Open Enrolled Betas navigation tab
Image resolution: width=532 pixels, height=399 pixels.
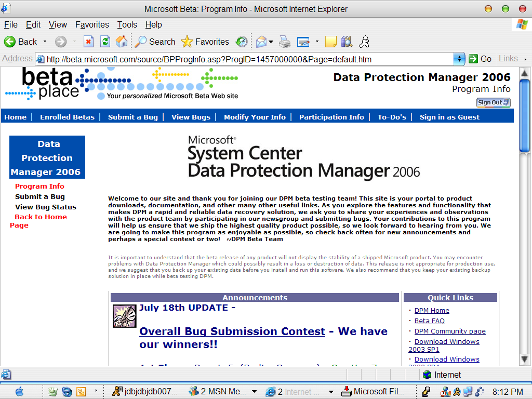[x=67, y=117]
